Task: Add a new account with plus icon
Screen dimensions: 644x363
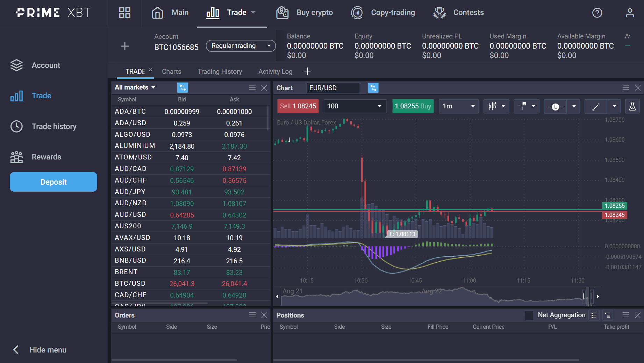Action: (125, 46)
